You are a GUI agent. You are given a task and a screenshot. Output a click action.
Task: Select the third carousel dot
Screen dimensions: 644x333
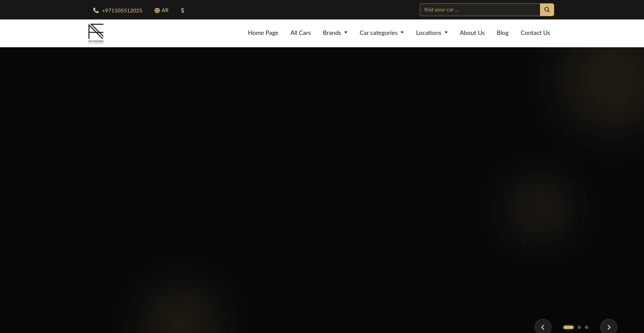pos(587,327)
